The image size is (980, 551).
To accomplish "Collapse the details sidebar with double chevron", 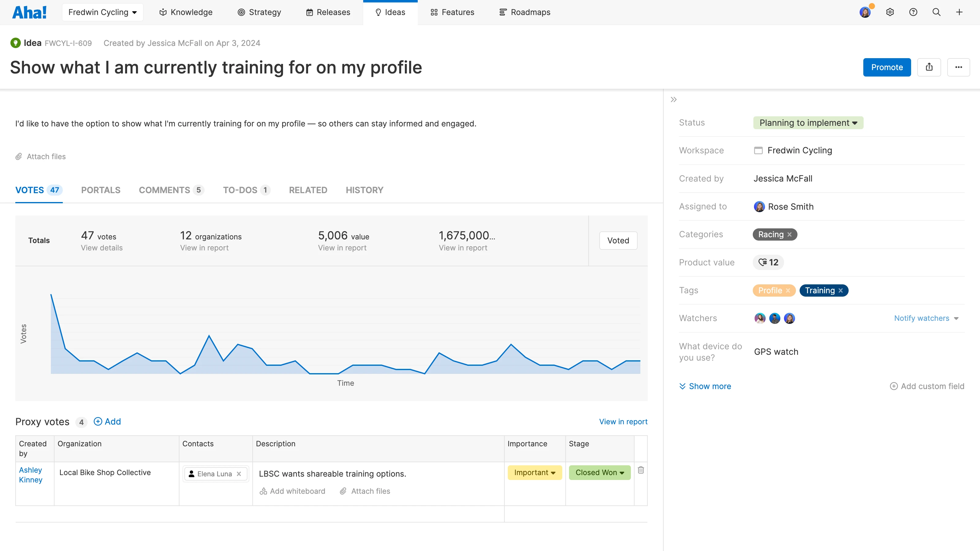I will click(673, 99).
